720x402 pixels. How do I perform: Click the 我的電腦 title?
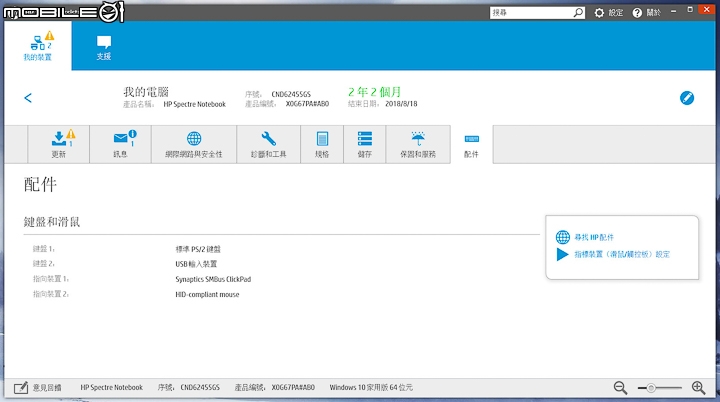coord(146,91)
